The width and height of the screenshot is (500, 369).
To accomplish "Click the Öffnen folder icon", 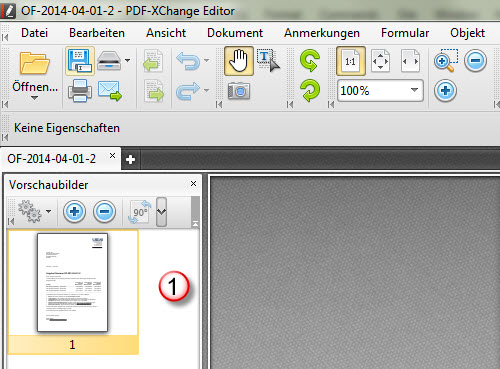I will coord(35,63).
